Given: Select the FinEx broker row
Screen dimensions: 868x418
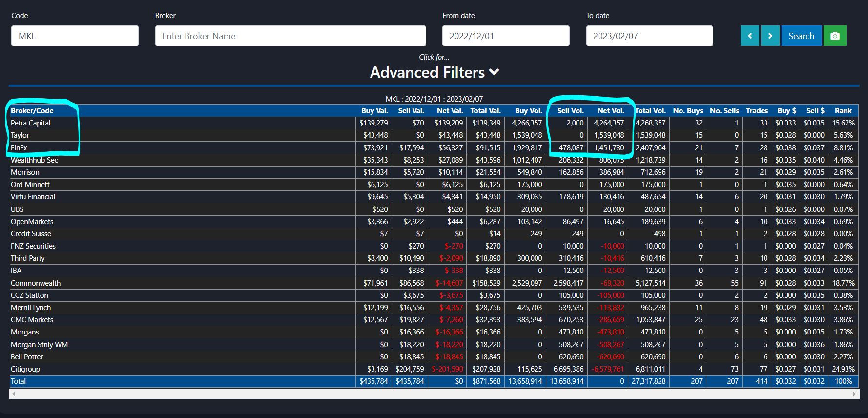Looking at the screenshot, I should 434,148.
